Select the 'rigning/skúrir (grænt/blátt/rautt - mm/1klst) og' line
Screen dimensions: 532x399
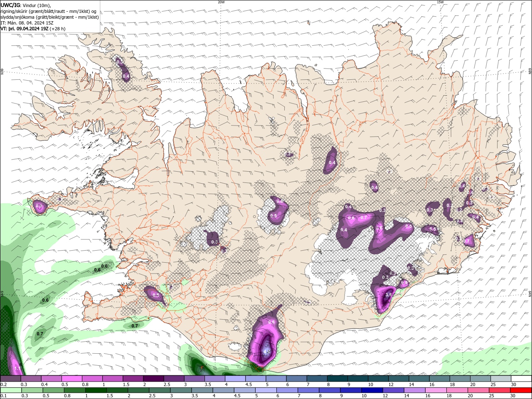point(49,11)
